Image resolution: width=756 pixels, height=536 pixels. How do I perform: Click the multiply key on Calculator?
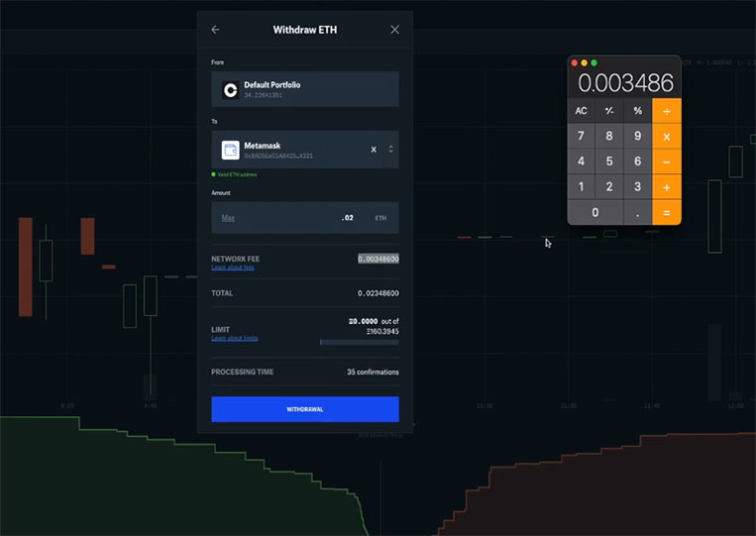point(666,137)
